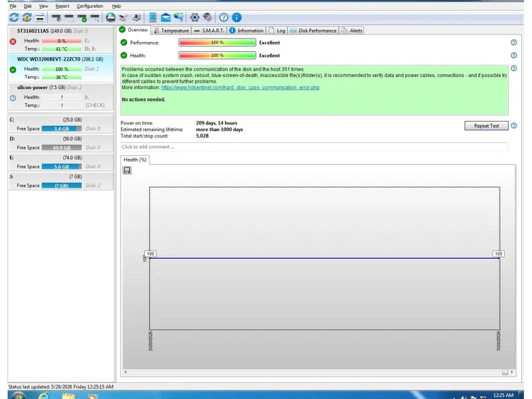Click the blue info about toolbar icon
The width and height of the screenshot is (532, 399).
click(237, 17)
